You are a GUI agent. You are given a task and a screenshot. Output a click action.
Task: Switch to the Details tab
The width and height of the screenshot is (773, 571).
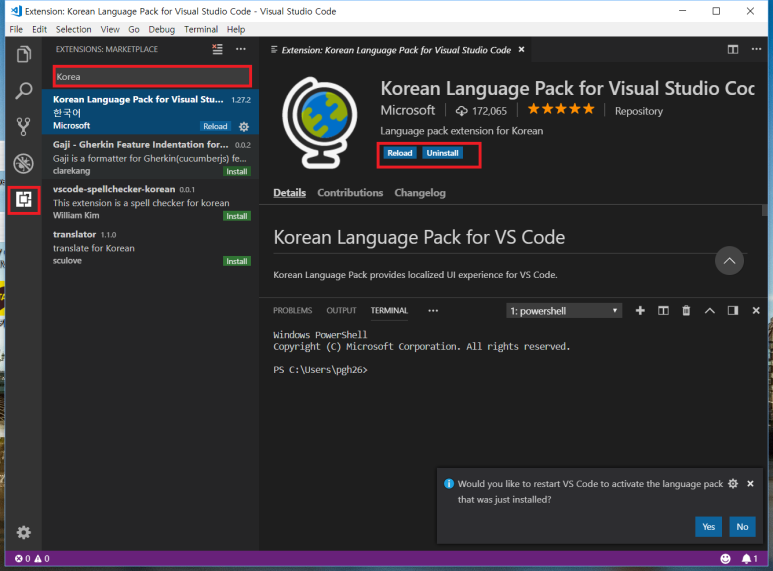click(x=289, y=193)
